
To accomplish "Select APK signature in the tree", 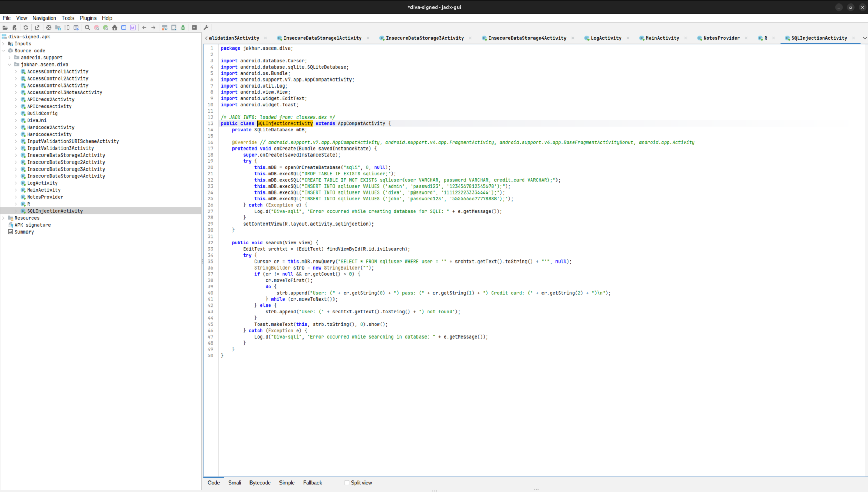I will [32, 225].
